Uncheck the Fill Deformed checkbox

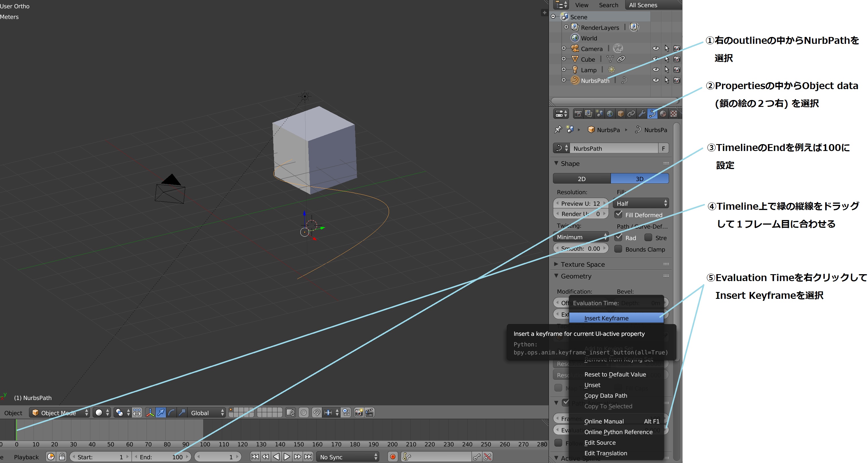pos(618,214)
